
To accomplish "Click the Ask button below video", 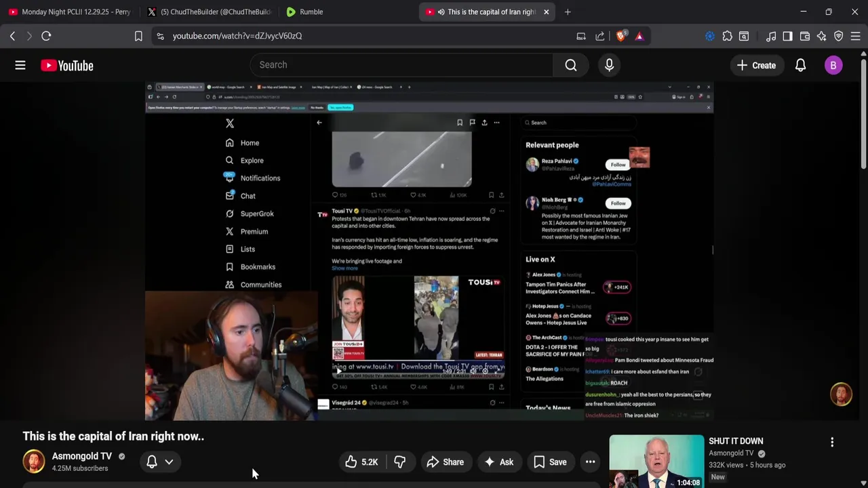I will tap(498, 462).
